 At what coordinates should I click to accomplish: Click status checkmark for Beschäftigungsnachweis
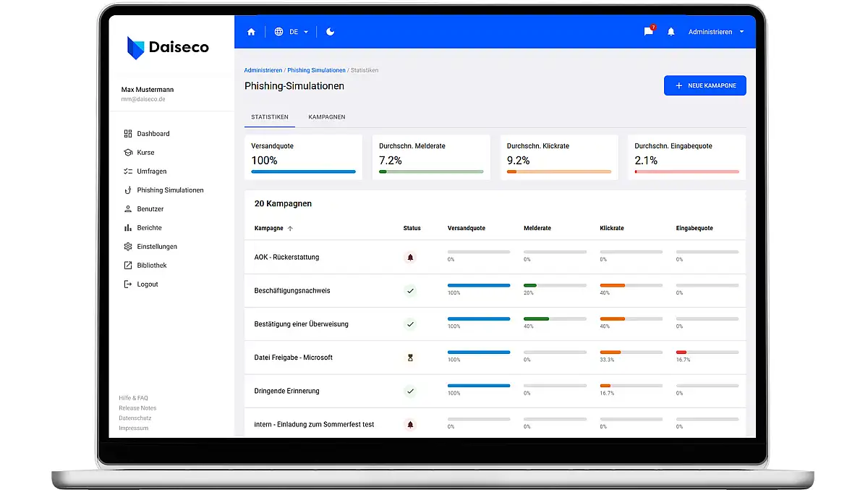(x=411, y=291)
